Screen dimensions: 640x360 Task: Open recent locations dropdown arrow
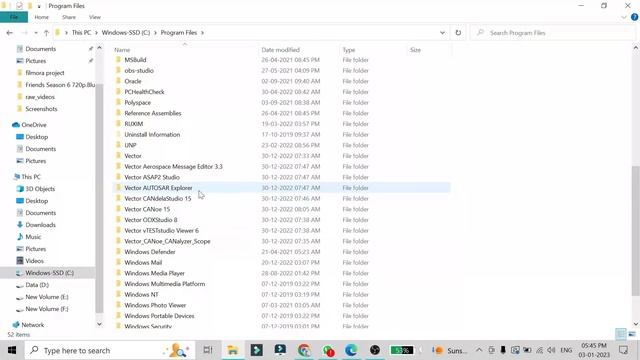(x=36, y=33)
